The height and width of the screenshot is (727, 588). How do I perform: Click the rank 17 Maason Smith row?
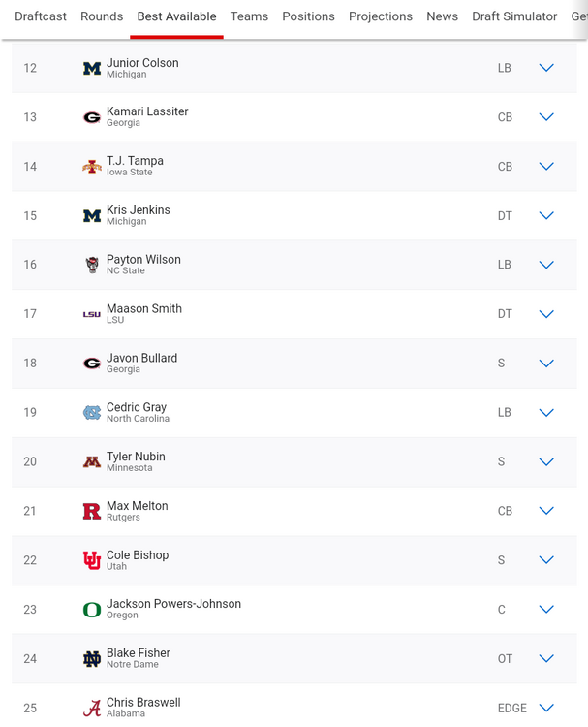click(291, 314)
